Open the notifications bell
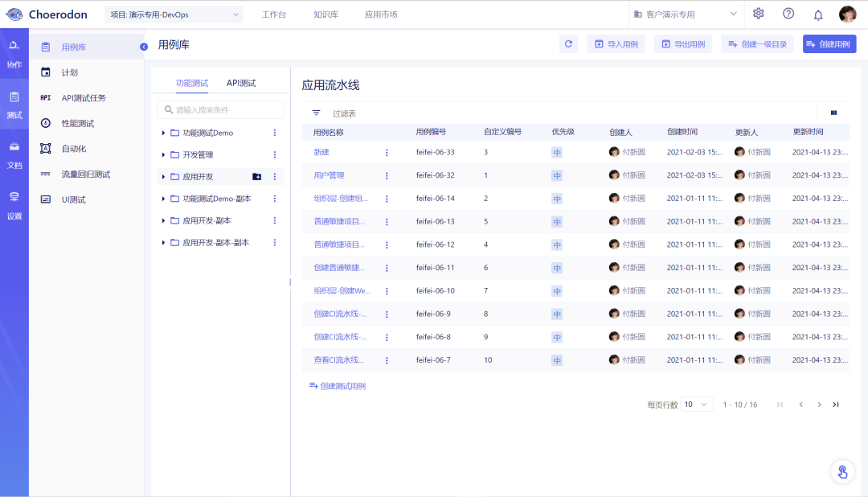The width and height of the screenshot is (868, 497). click(x=818, y=15)
